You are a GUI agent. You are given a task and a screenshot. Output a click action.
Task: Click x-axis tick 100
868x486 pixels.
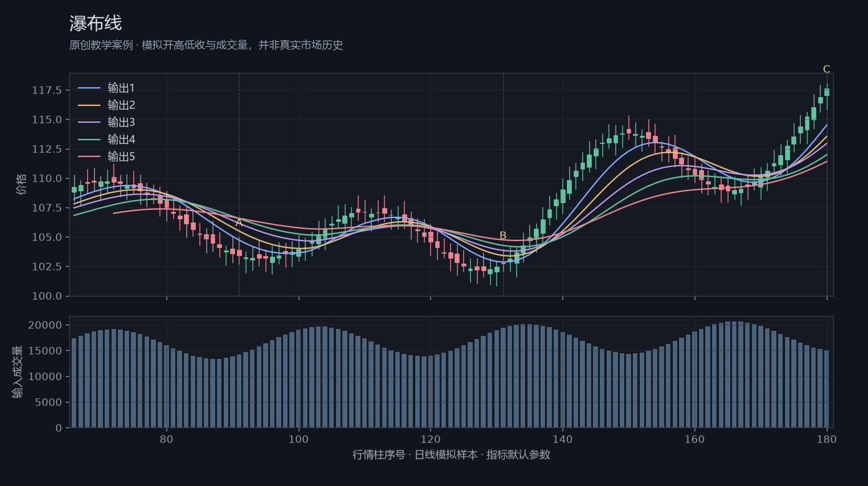[x=299, y=439]
